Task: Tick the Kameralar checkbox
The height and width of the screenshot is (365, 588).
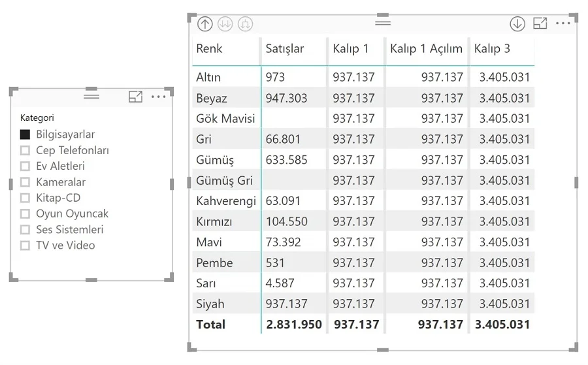Action: coord(25,182)
